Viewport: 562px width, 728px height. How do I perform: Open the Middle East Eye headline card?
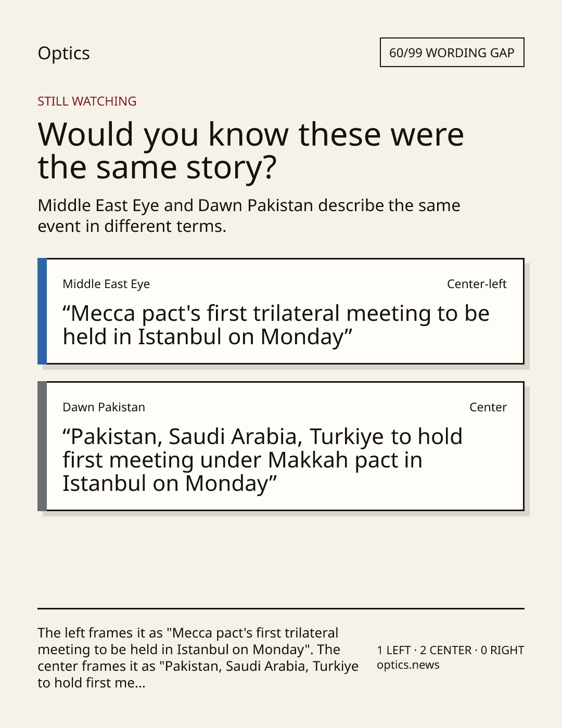click(280, 311)
